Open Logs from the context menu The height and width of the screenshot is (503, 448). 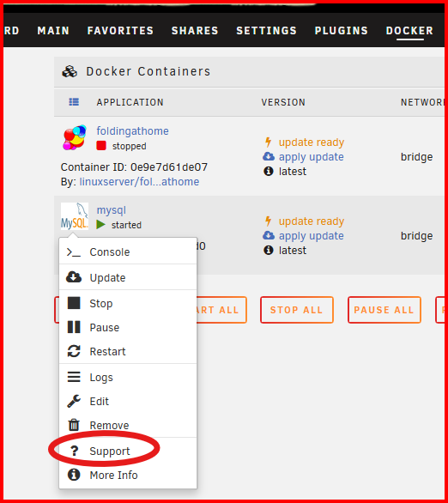pos(128,378)
